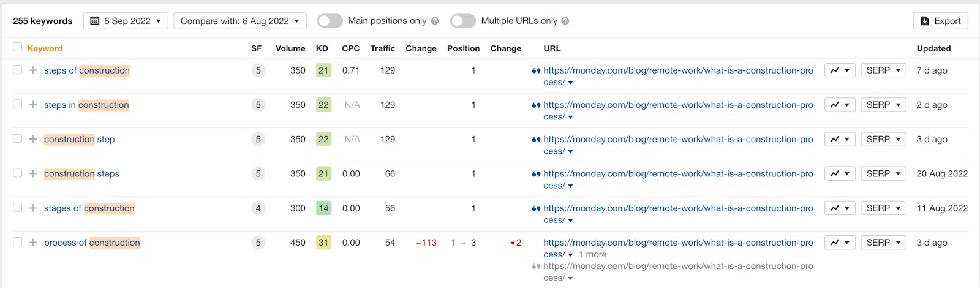Click plus icon beside 'steps of construction'

click(33, 70)
